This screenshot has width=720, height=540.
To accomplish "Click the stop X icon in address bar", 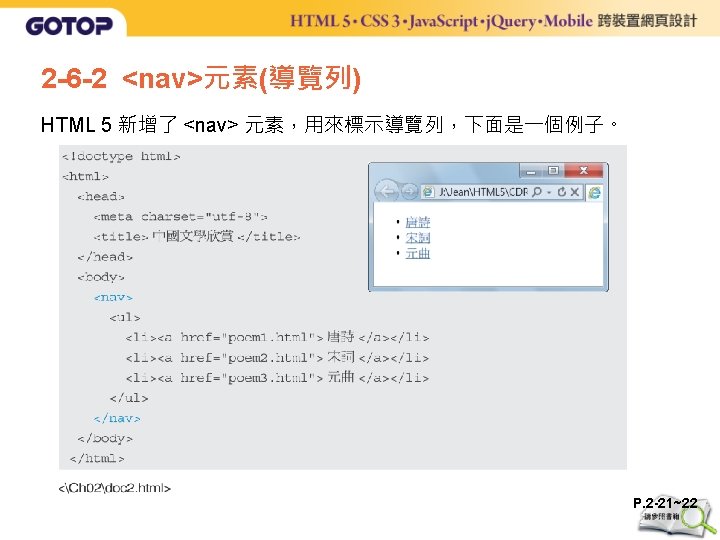I will (x=574, y=192).
